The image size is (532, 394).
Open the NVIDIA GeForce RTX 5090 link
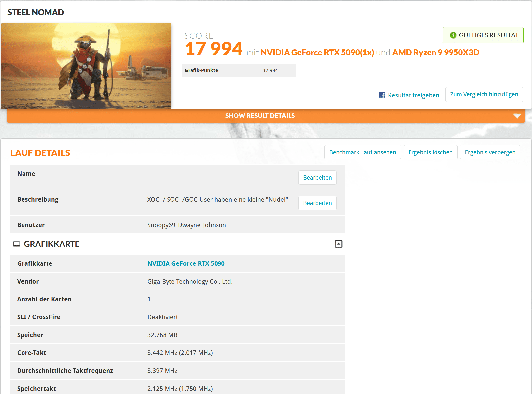(x=186, y=263)
